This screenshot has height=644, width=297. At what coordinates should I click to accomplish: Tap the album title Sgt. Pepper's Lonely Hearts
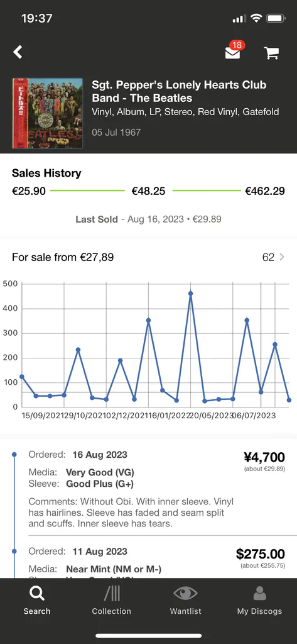[179, 91]
